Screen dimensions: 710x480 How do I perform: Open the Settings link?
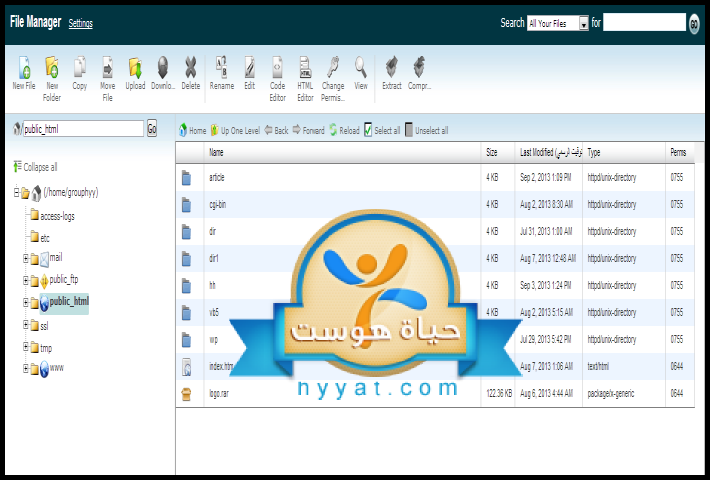pyautogui.click(x=81, y=24)
